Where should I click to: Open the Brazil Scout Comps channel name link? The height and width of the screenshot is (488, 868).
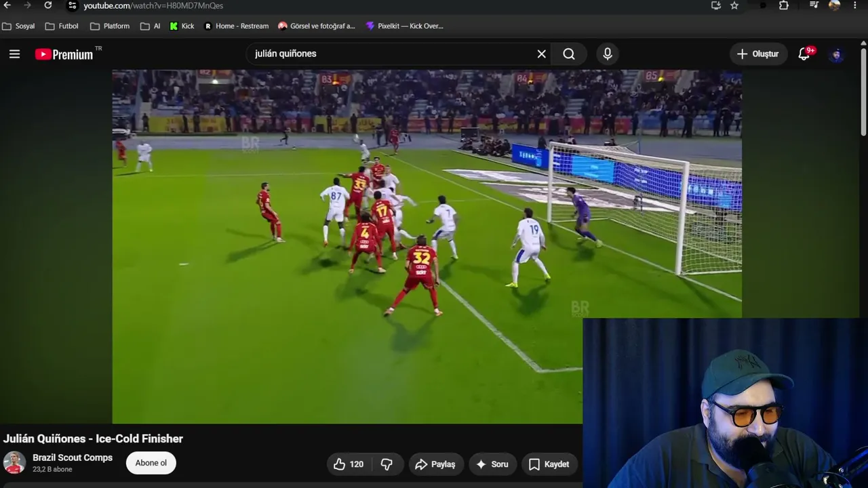coord(73,457)
